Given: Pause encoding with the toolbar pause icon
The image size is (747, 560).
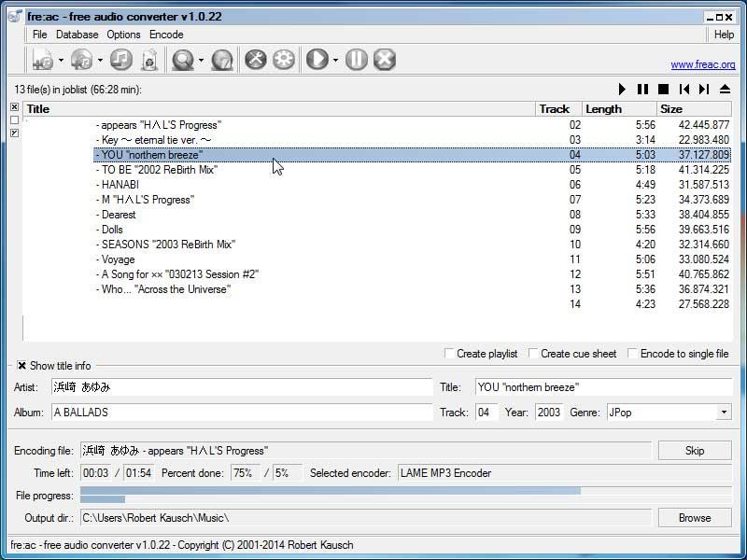Looking at the screenshot, I should [357, 60].
